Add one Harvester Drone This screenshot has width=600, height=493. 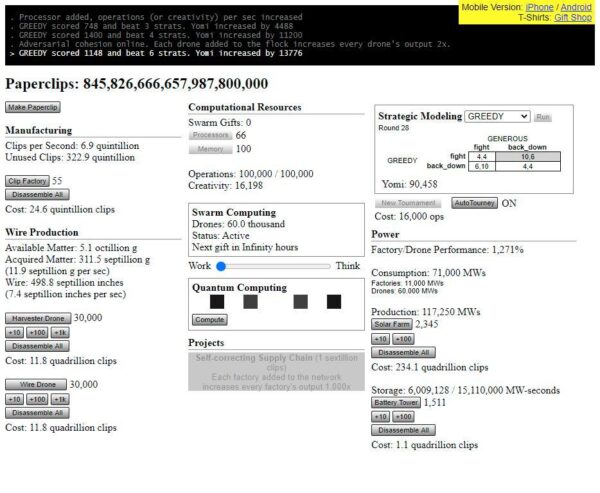pos(37,318)
